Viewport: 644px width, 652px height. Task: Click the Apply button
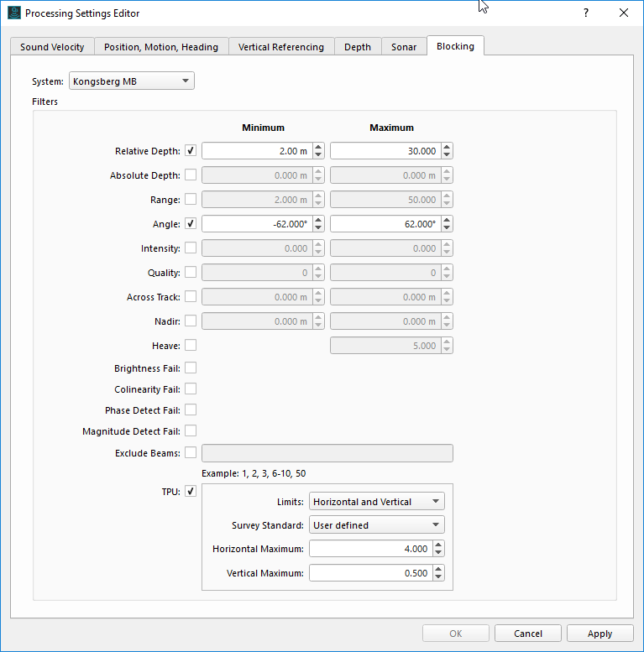(x=599, y=634)
